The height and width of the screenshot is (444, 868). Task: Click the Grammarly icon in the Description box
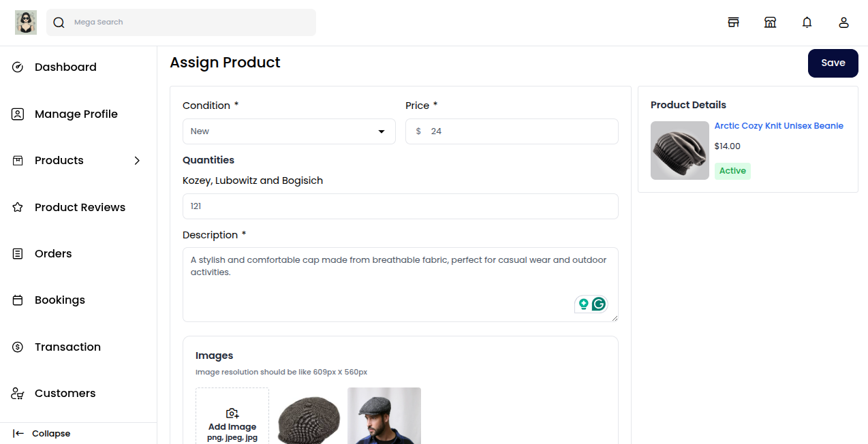click(599, 304)
